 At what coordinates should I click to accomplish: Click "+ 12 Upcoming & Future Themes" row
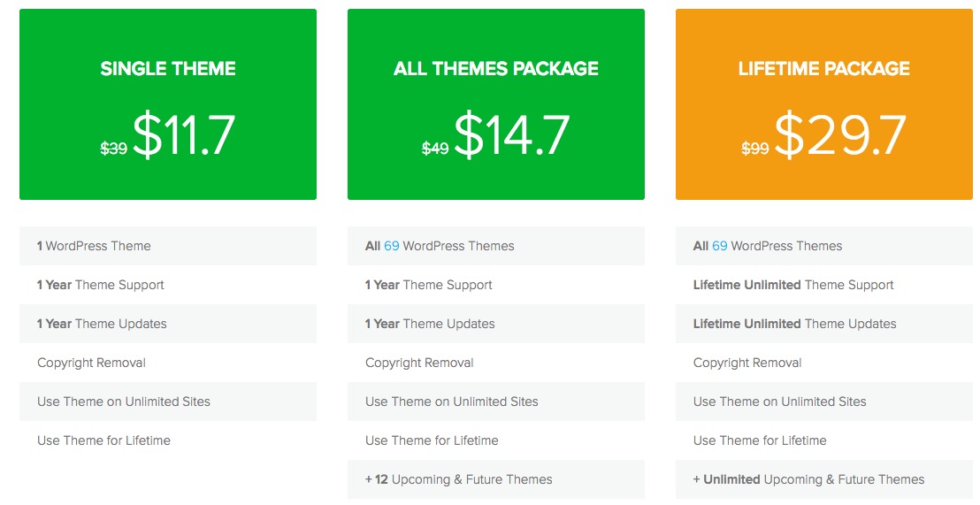(x=458, y=479)
